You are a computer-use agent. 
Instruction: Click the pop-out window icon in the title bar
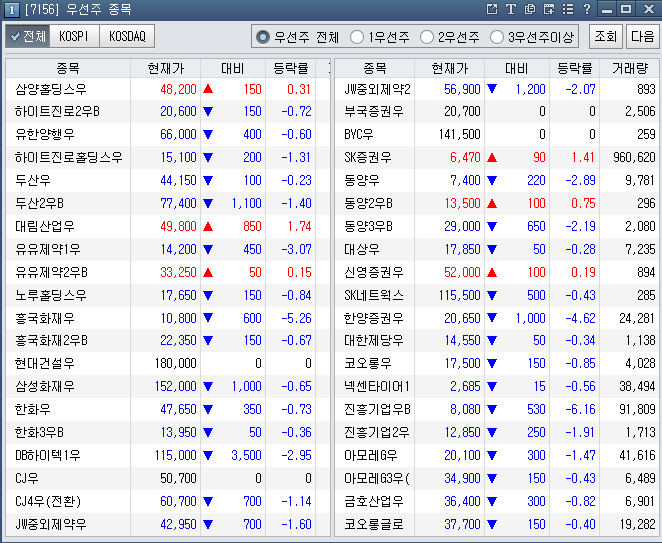(x=492, y=9)
